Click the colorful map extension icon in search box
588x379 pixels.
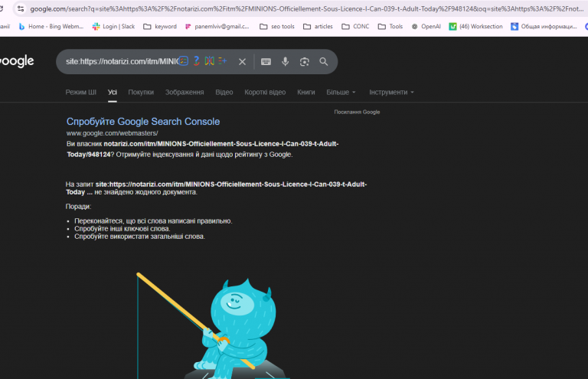point(210,60)
